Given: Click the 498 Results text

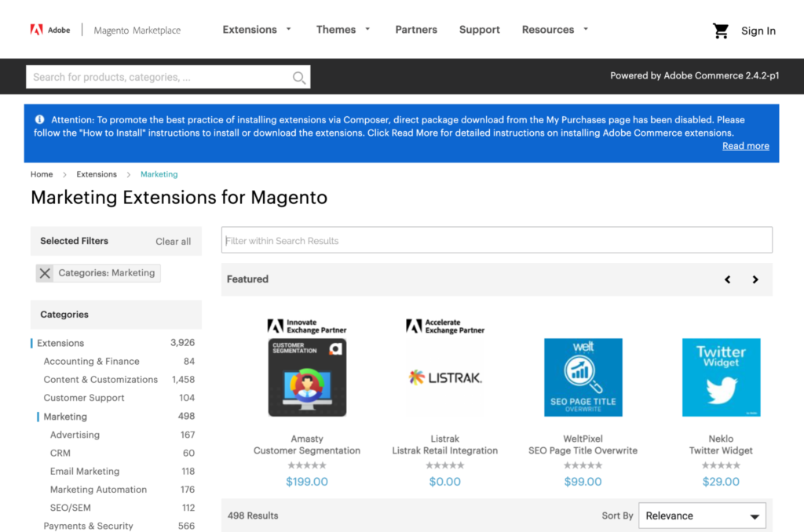Looking at the screenshot, I should pyautogui.click(x=253, y=516).
